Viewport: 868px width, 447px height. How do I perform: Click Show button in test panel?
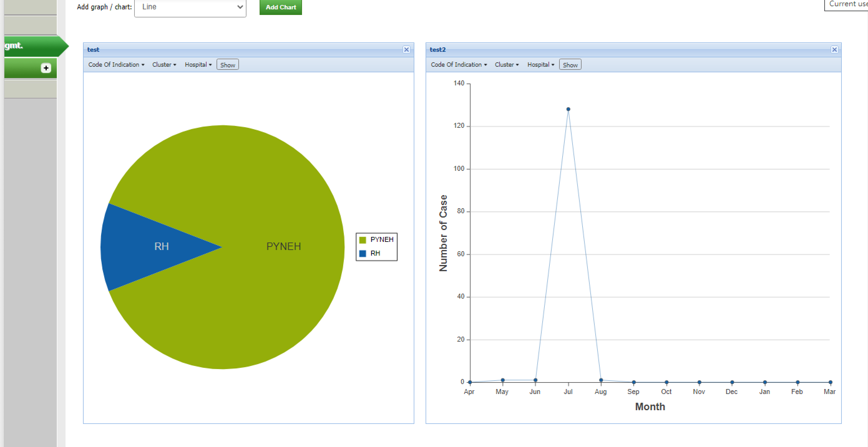point(228,65)
